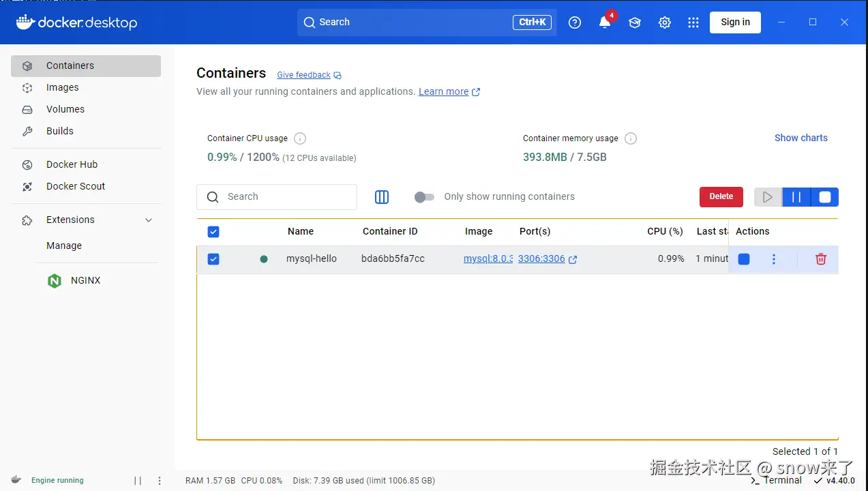
Task: Click the containers Search input field
Action: (x=277, y=197)
